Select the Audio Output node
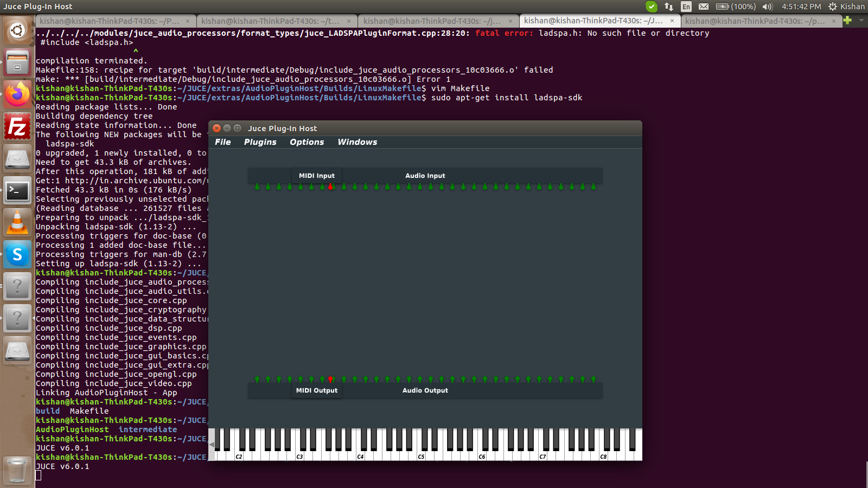This screenshot has width=868, height=488. 425,390
